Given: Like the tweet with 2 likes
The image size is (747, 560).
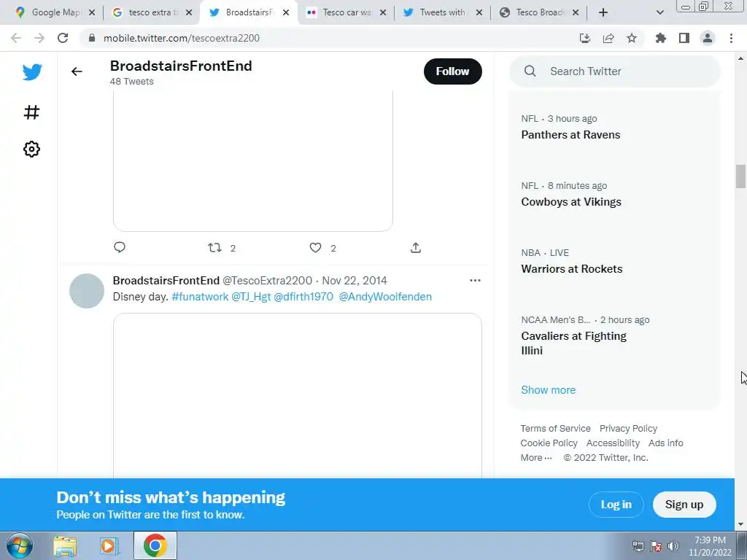Looking at the screenshot, I should (315, 248).
